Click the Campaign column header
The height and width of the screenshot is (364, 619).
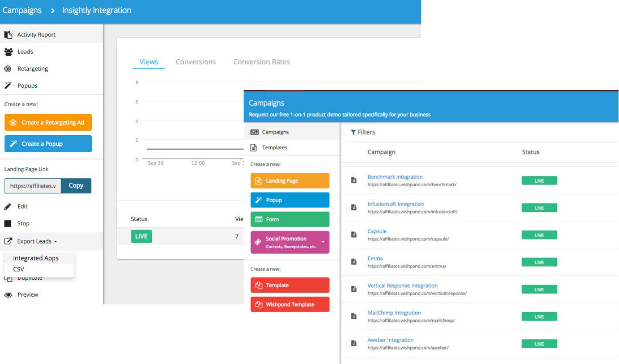click(381, 152)
